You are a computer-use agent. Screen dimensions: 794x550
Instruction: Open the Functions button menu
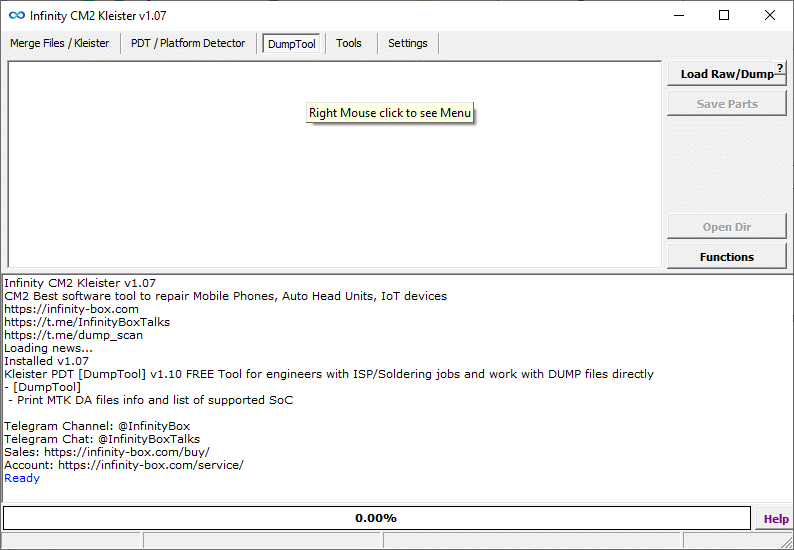click(x=727, y=257)
